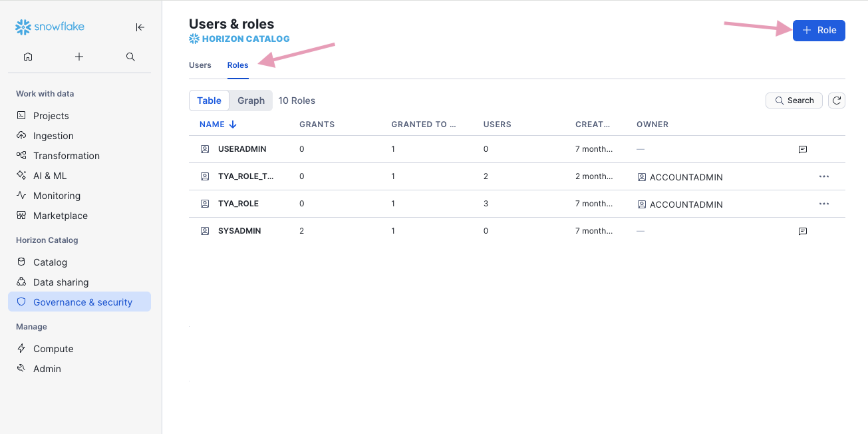Open more options for TYA_ROLE row

(824, 204)
